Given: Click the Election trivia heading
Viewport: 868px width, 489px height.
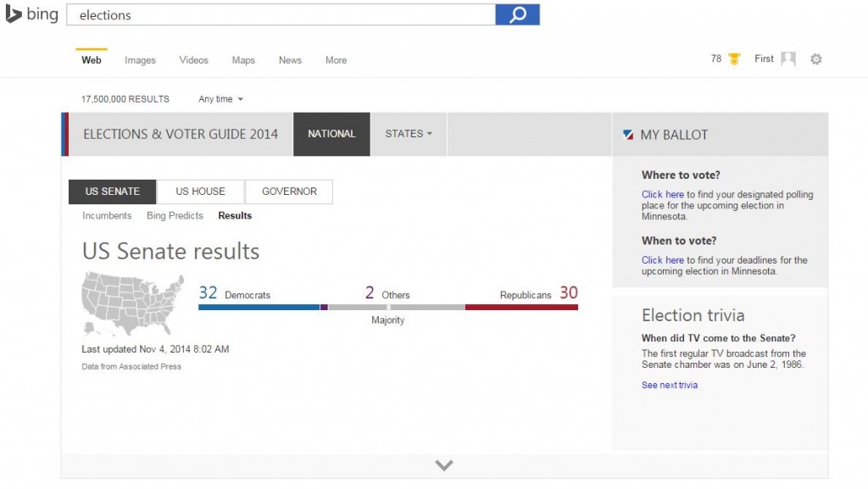Looking at the screenshot, I should click(693, 315).
